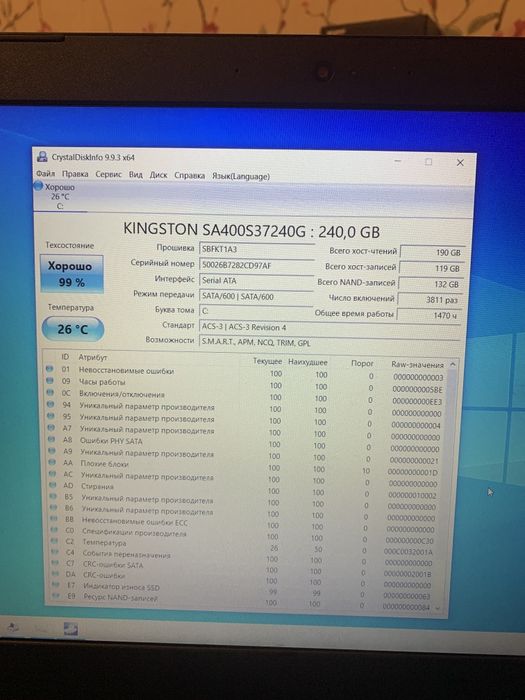
Task: Open the Сервис menu
Action: coord(108,174)
